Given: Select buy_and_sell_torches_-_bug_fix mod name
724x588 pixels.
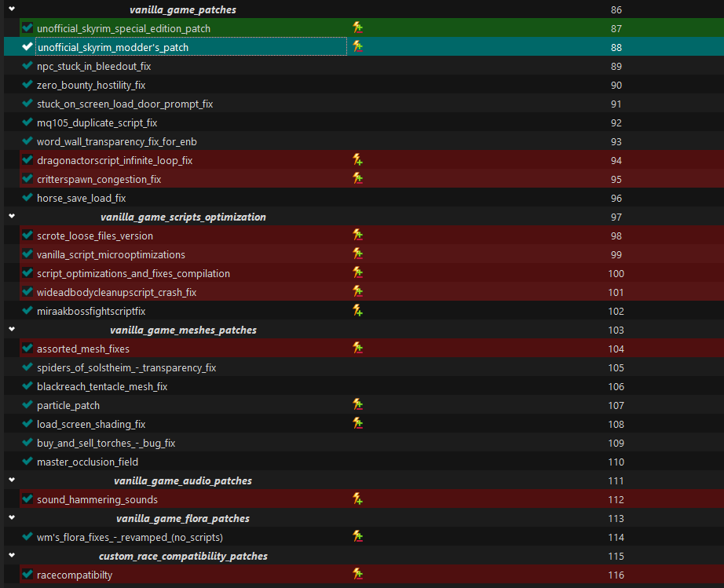Looking at the screenshot, I should 106,444.
